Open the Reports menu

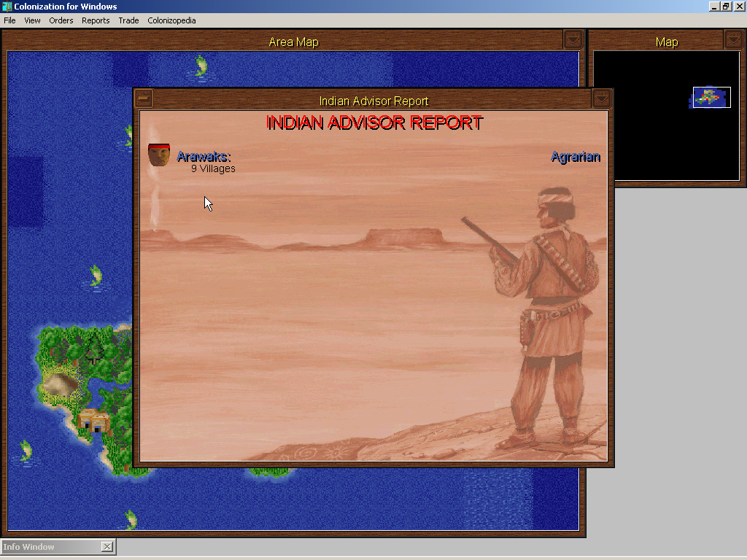[96, 20]
